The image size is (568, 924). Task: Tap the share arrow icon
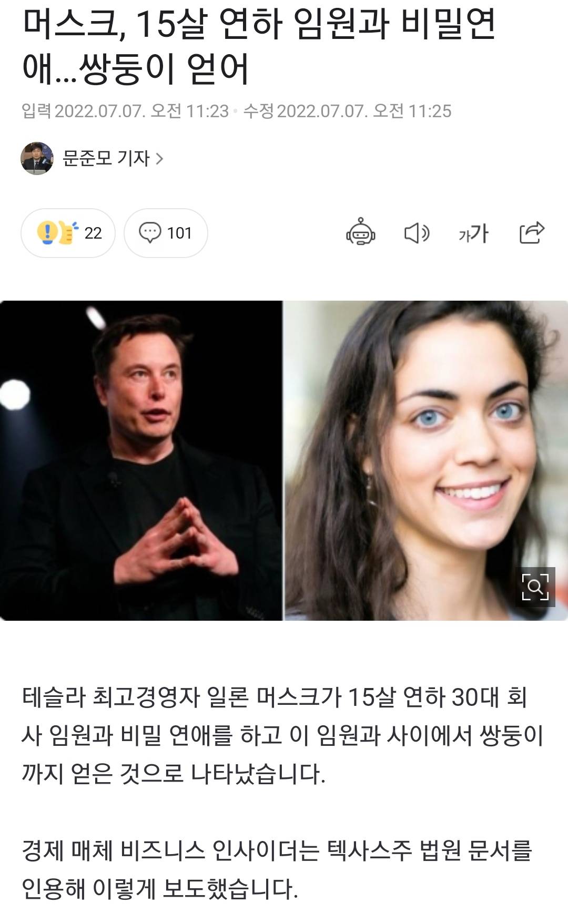point(532,232)
